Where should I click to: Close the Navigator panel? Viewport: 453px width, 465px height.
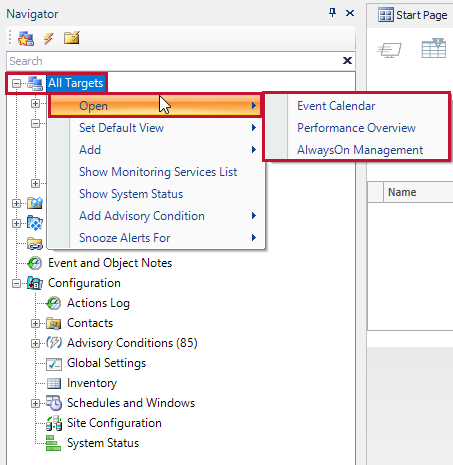tap(350, 13)
